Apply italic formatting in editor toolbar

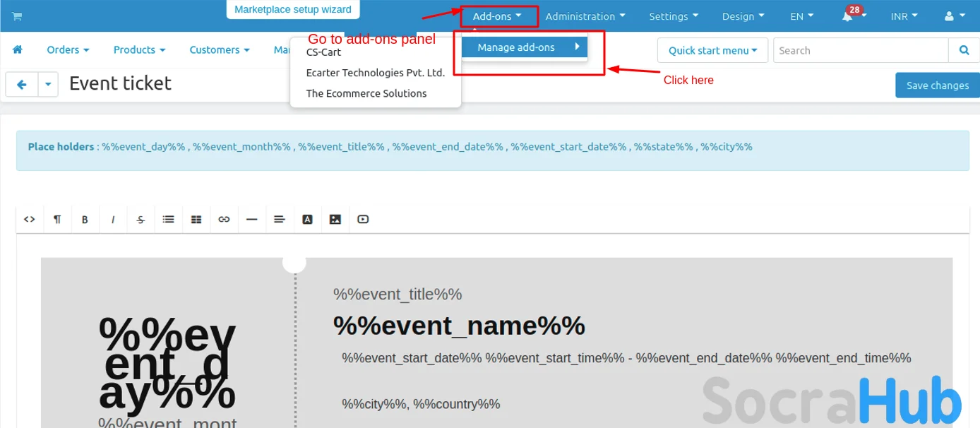tap(113, 220)
